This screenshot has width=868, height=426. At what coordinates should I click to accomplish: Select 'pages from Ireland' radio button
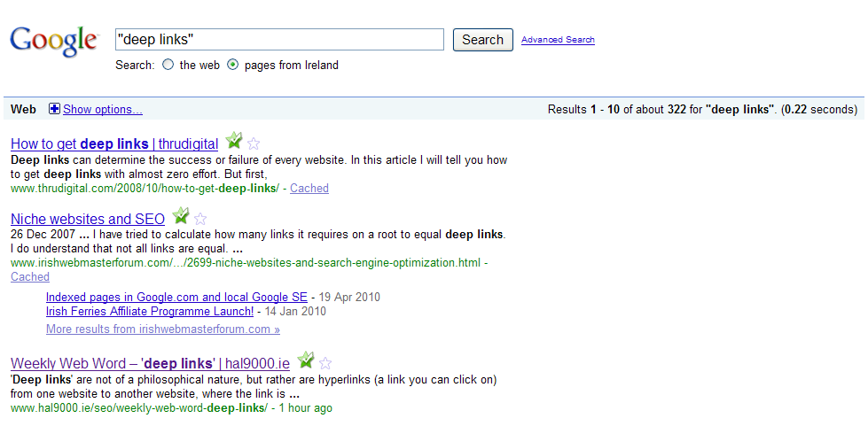pos(233,65)
